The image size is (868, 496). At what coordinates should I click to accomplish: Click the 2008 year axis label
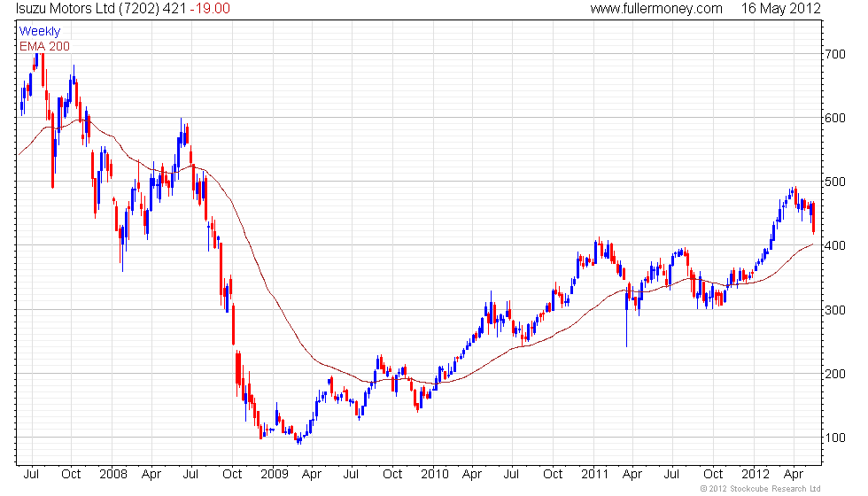113,475
